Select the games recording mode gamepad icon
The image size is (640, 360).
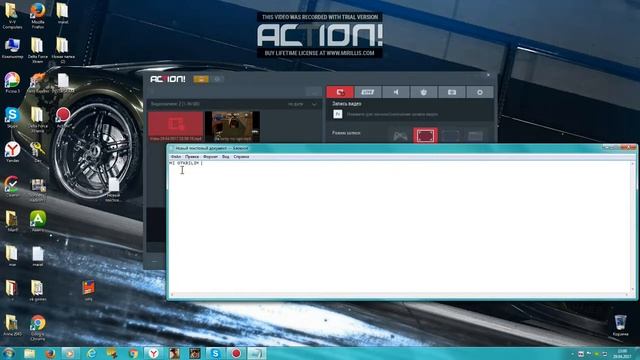click(x=400, y=136)
